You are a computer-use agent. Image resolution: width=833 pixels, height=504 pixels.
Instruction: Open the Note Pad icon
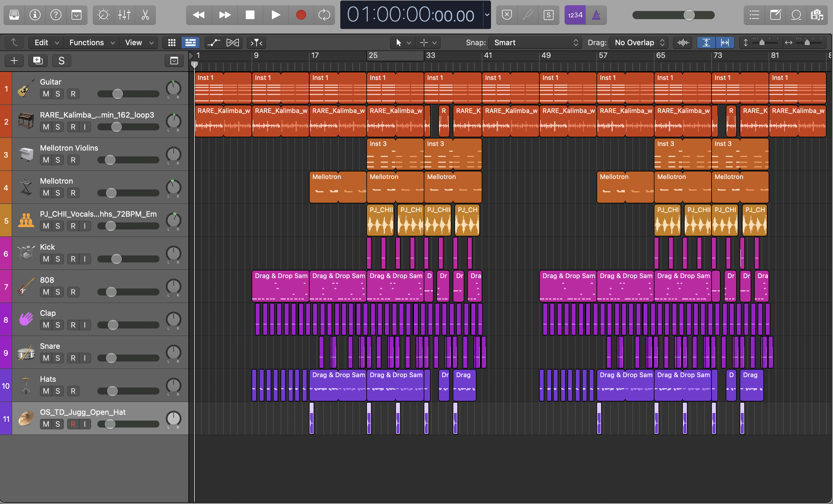coord(775,15)
